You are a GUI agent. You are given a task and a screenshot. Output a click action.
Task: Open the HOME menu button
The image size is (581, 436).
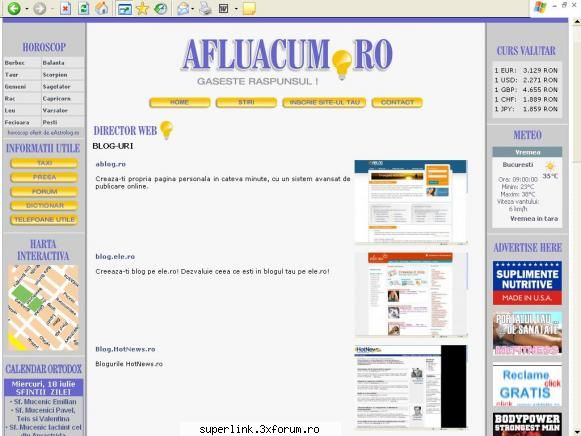click(180, 103)
